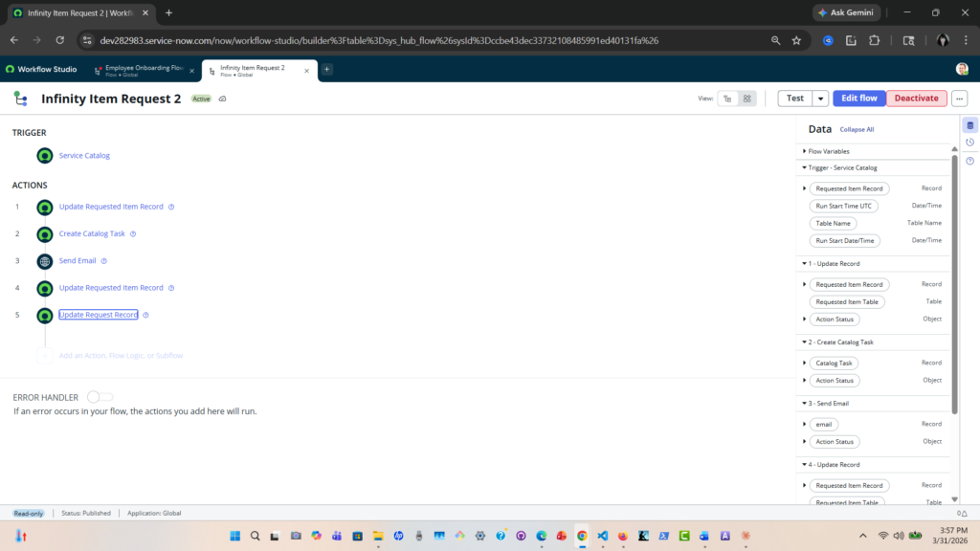Click the help question mark sidebar icon
Image resolution: width=980 pixels, height=551 pixels.
tap(969, 161)
